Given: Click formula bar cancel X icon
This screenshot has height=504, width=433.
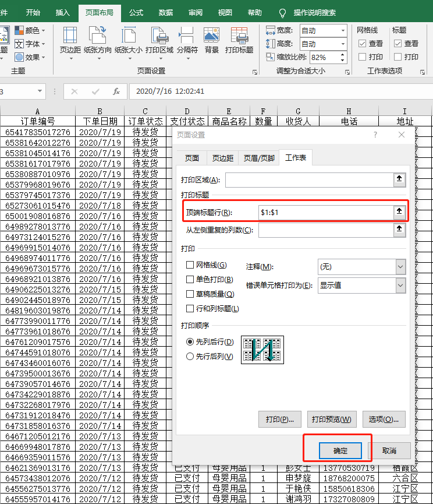Looking at the screenshot, I should click(x=74, y=91).
